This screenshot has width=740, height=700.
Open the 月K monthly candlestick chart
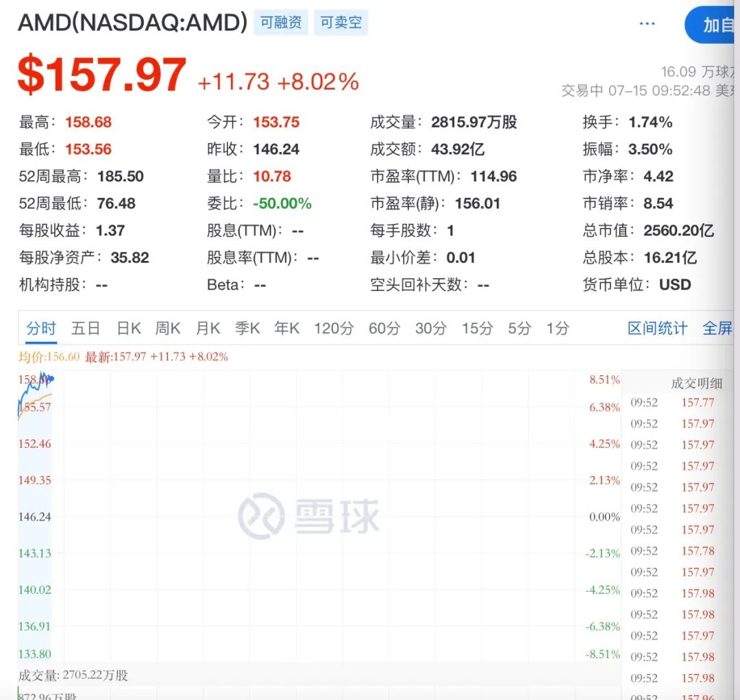click(x=207, y=328)
